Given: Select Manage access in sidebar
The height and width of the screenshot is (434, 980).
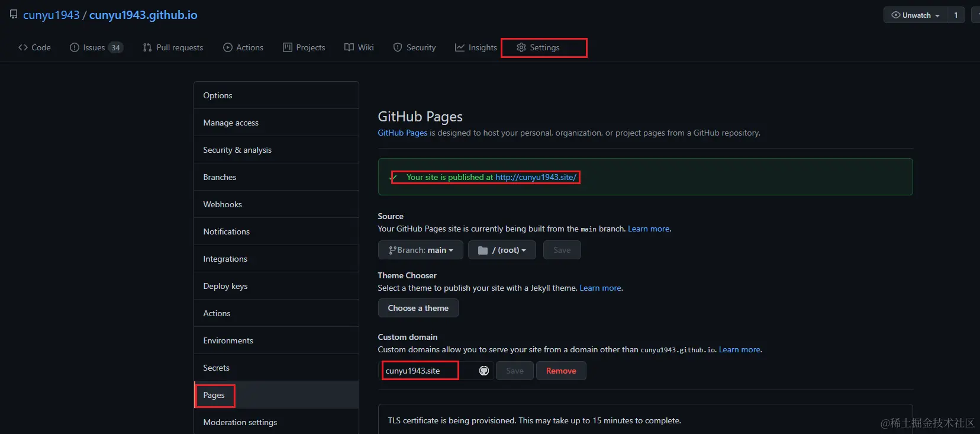Looking at the screenshot, I should [276, 123].
